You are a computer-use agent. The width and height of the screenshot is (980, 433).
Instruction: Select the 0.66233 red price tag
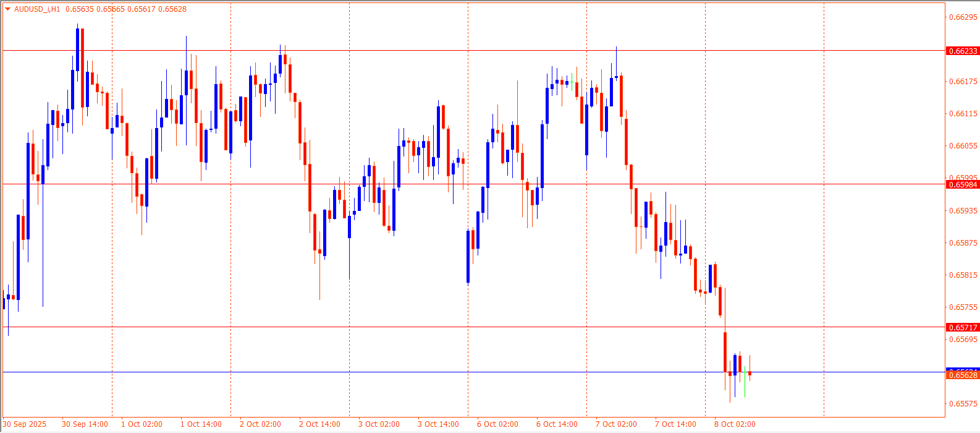(x=962, y=51)
